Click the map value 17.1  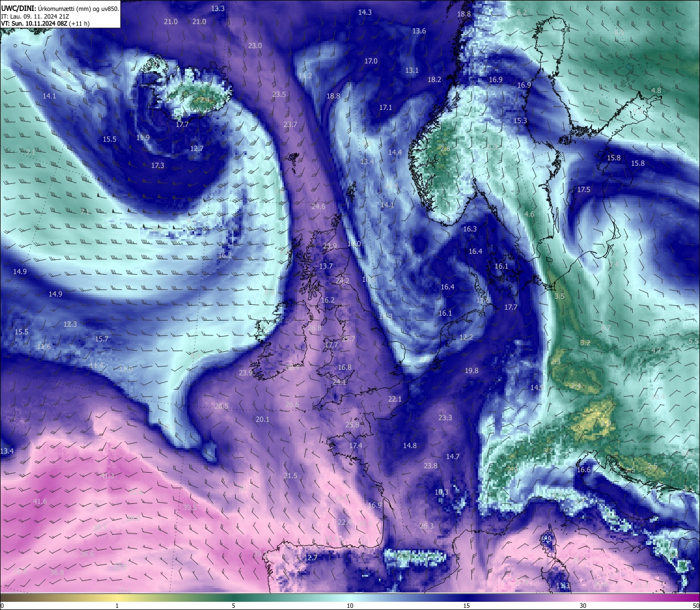point(386,108)
